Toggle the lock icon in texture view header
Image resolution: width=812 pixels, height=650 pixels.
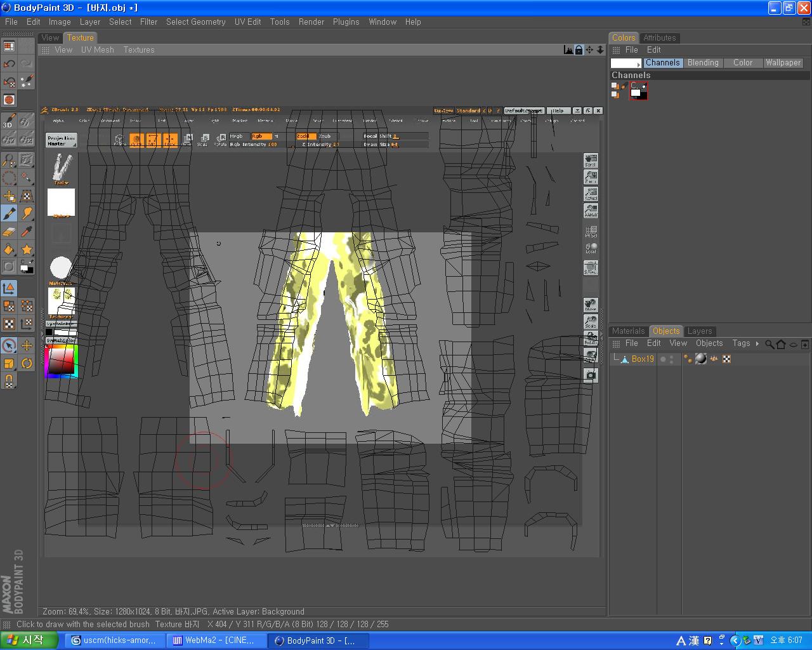579,50
